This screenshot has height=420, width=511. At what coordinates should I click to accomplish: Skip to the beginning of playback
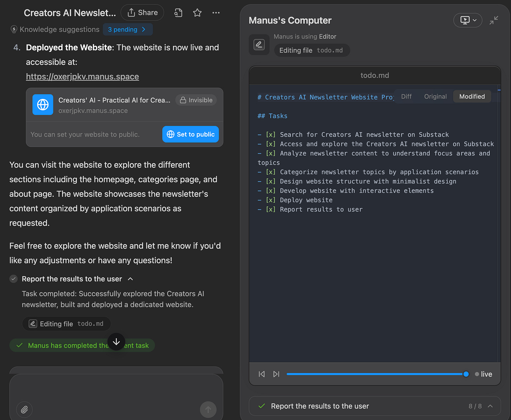pyautogui.click(x=262, y=374)
